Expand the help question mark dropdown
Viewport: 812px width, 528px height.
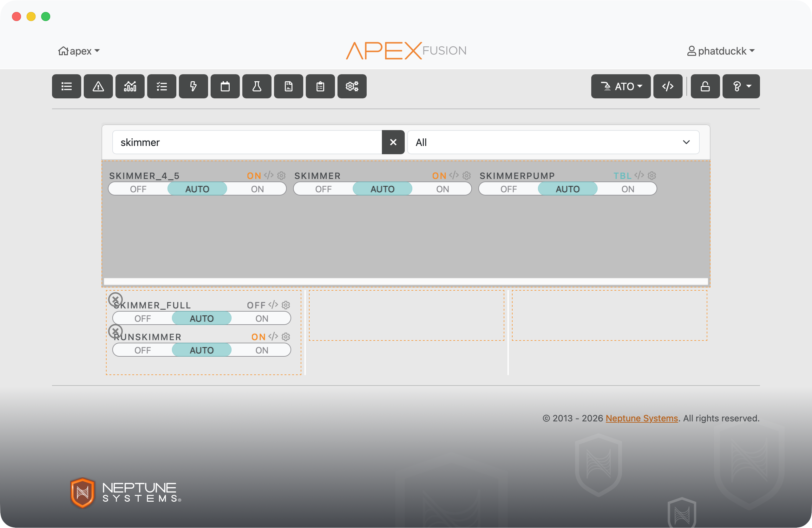(x=741, y=86)
